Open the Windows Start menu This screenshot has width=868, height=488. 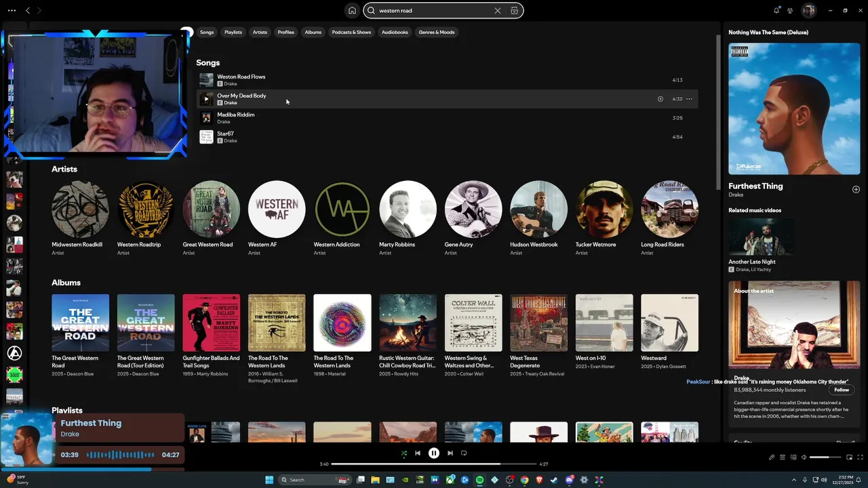(x=269, y=480)
